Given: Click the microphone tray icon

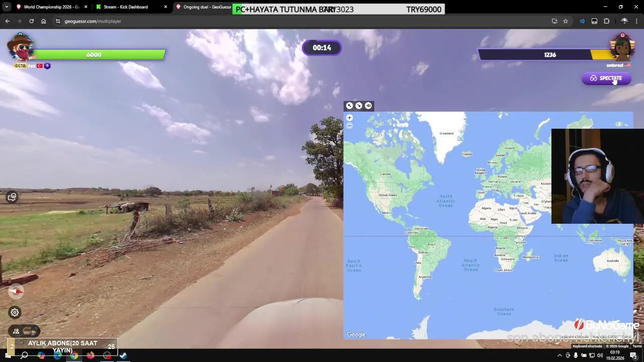Looking at the screenshot, I should pyautogui.click(x=576, y=355).
